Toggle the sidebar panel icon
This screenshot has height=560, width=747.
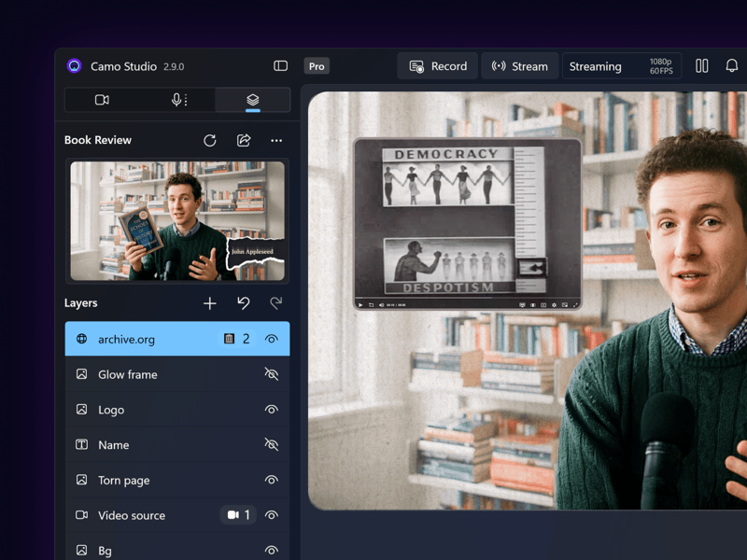pyautogui.click(x=280, y=65)
